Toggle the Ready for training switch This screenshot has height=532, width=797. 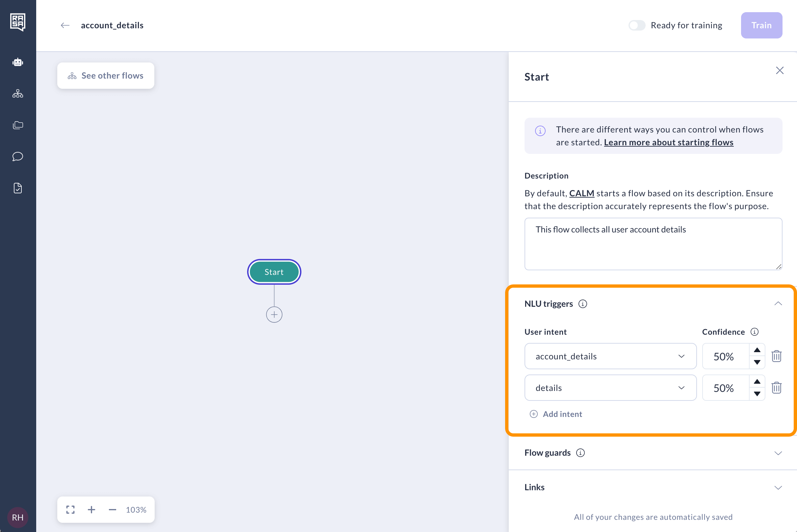(x=637, y=25)
